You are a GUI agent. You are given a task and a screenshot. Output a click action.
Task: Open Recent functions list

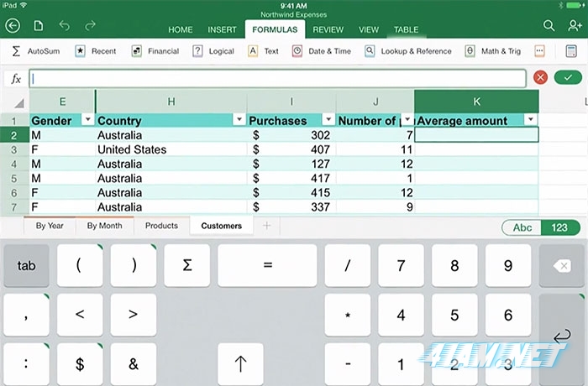[95, 51]
